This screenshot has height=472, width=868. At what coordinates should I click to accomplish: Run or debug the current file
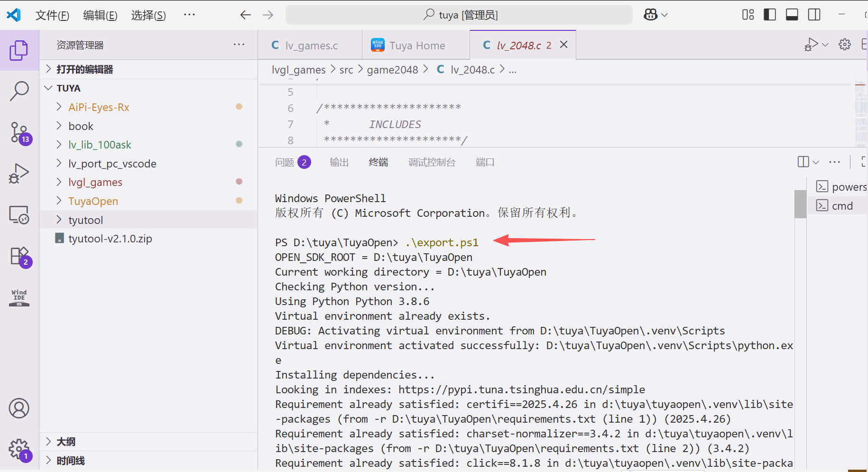[x=811, y=45]
